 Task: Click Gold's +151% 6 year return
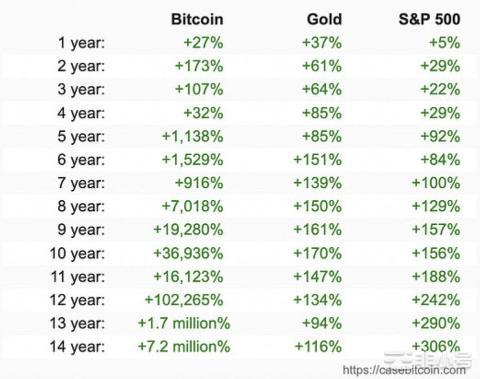point(317,160)
